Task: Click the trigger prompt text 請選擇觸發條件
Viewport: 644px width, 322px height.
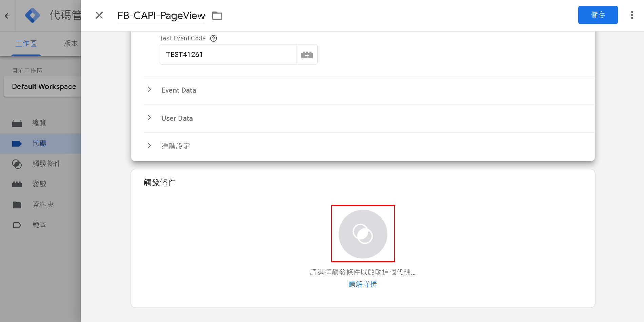Action: (363, 272)
